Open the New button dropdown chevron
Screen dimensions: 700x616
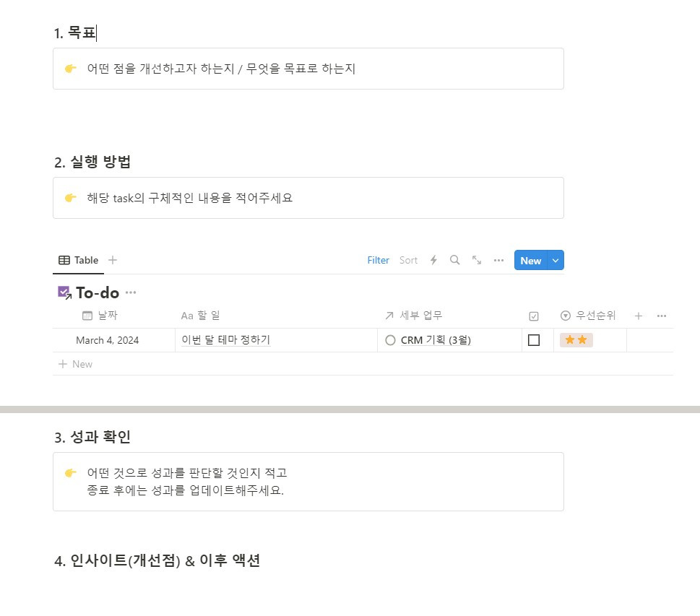coord(555,260)
